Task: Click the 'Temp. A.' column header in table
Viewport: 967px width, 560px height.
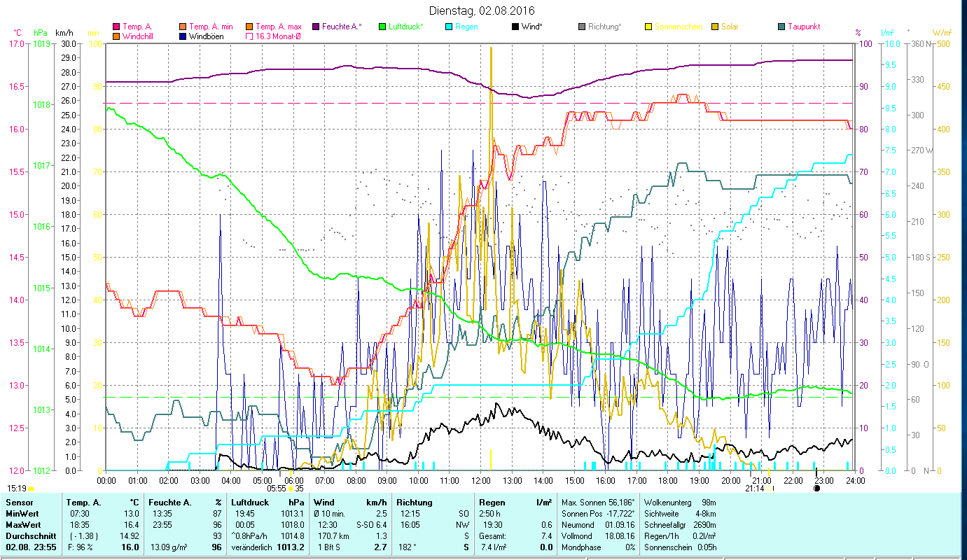Action: pos(84,503)
